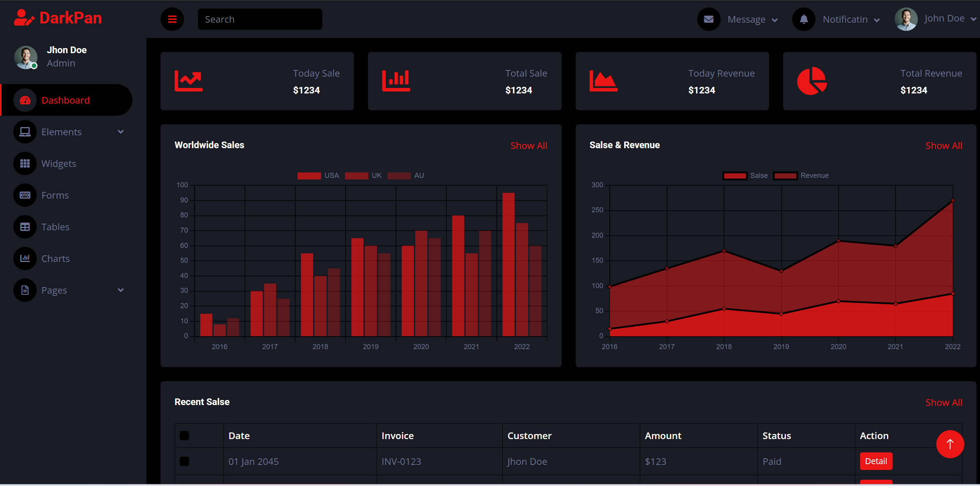
Task: Click the red back-to-top arrow button
Action: pos(950,444)
